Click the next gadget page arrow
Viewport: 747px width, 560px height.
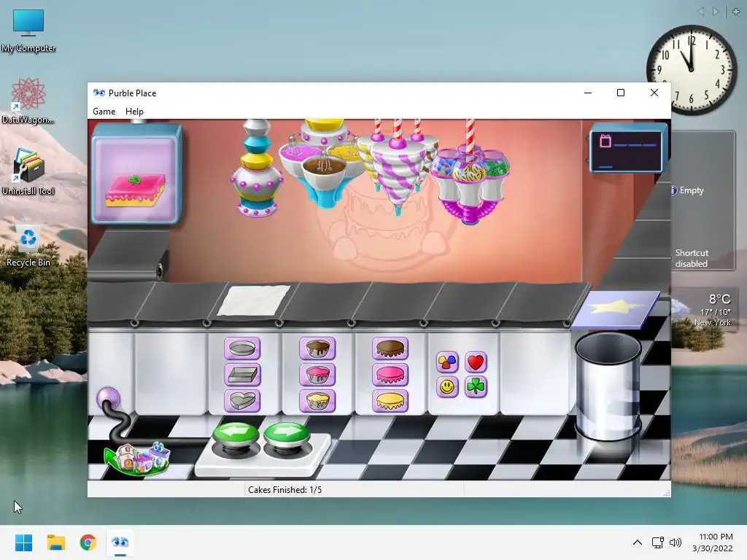pos(715,12)
